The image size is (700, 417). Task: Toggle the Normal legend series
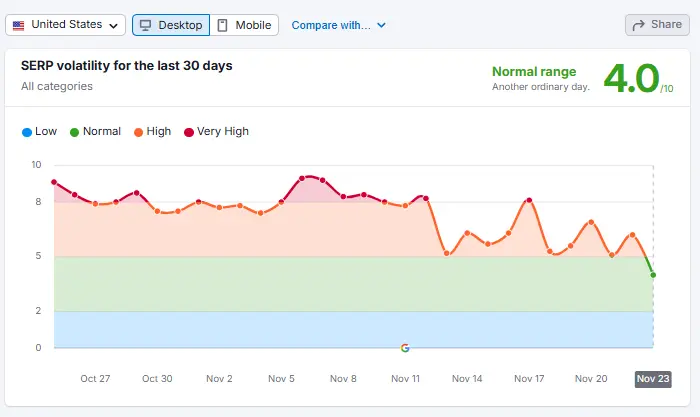[x=95, y=131]
